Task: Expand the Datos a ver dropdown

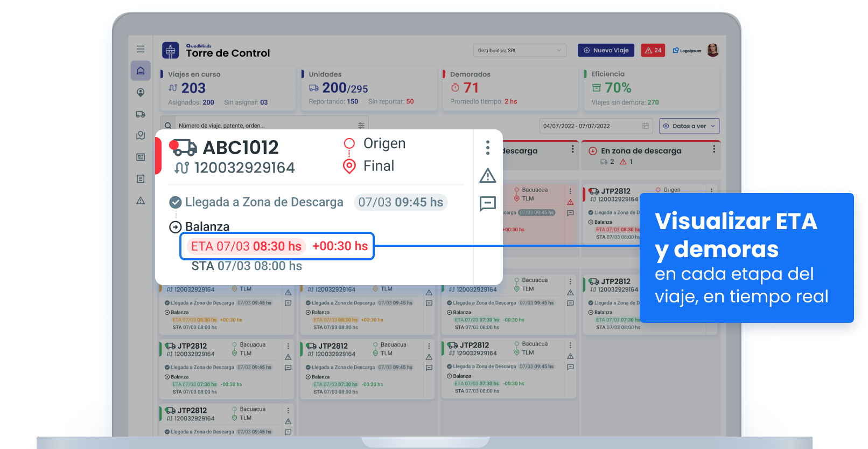Action: tap(689, 126)
